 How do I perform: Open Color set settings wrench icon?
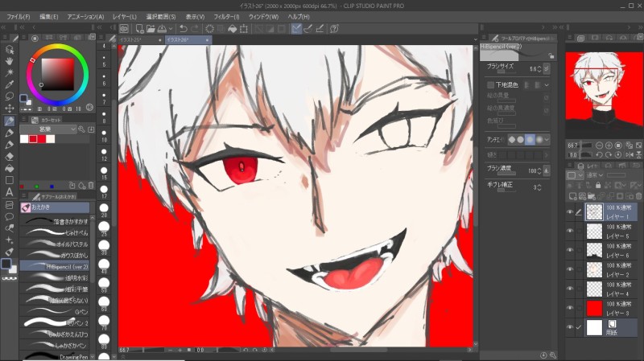[82, 129]
